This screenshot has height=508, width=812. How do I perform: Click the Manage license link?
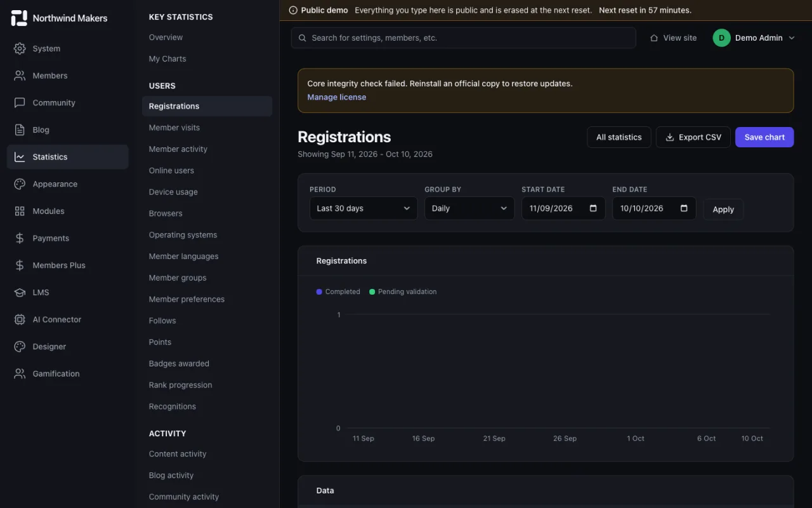coord(337,97)
